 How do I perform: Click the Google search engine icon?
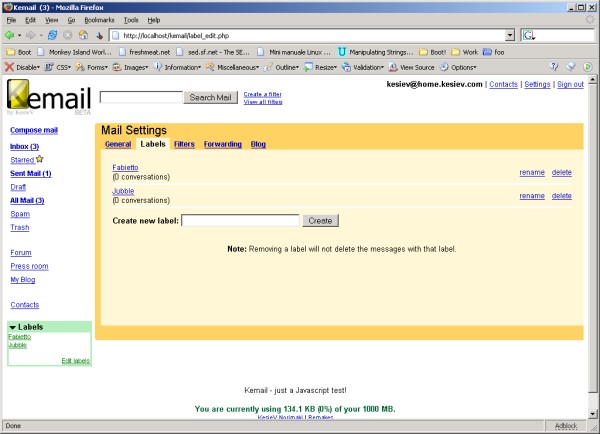(x=529, y=36)
